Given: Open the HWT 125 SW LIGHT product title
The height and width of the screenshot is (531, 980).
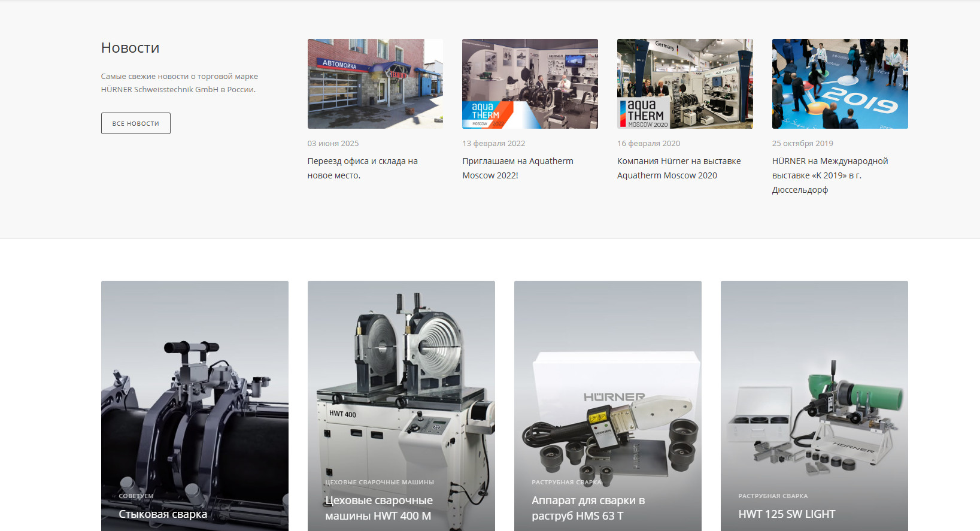Looking at the screenshot, I should click(x=786, y=514).
